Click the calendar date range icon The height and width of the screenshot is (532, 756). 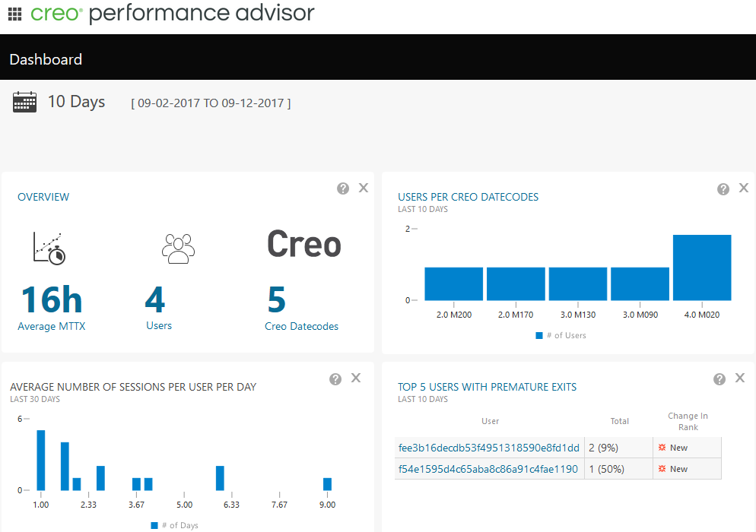(x=24, y=102)
